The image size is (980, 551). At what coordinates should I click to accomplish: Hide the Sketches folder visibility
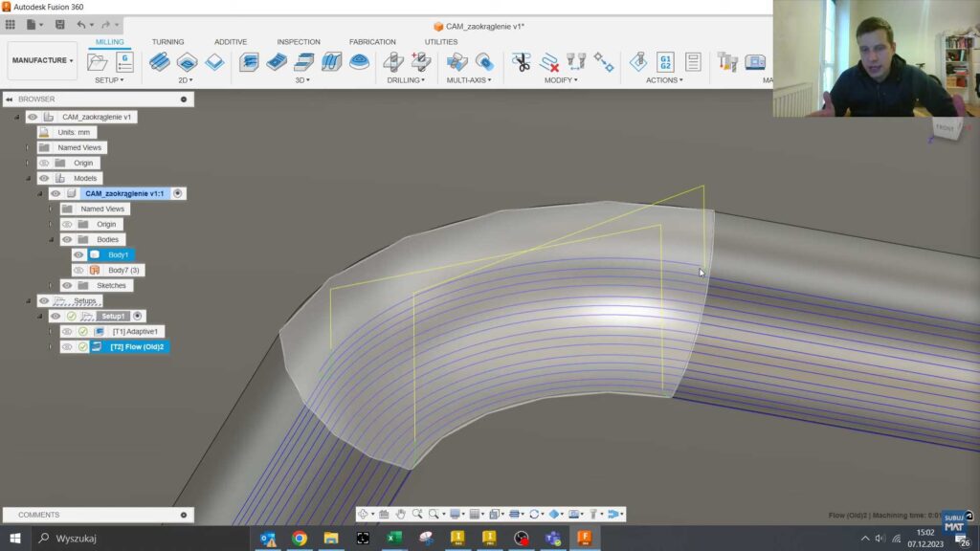pyautogui.click(x=66, y=285)
